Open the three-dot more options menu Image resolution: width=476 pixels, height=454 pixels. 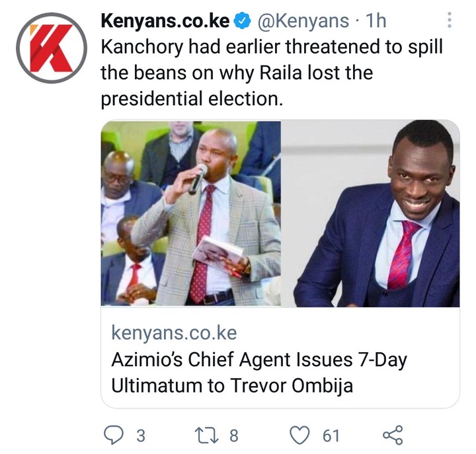click(450, 20)
